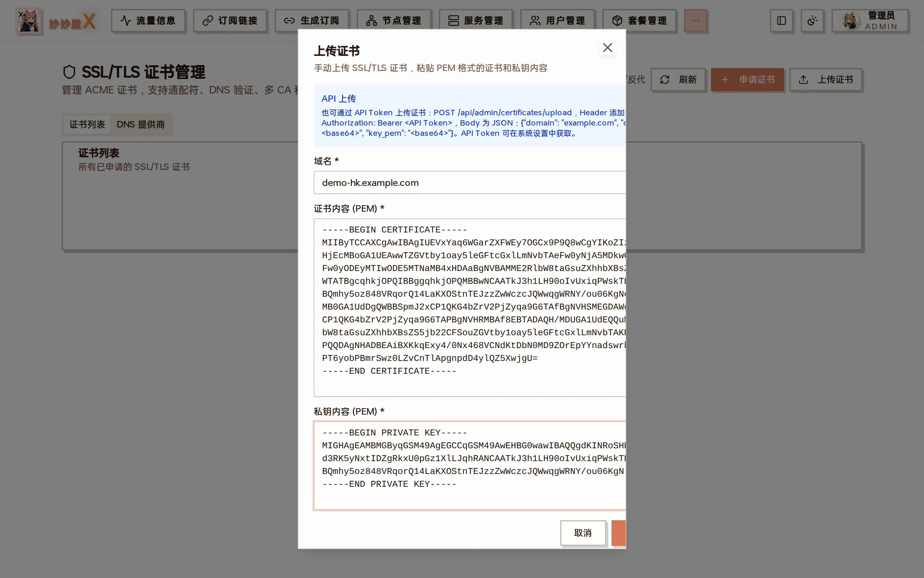Click the package icon in 套餐管理
This screenshot has height=578, width=924.
pos(617,21)
